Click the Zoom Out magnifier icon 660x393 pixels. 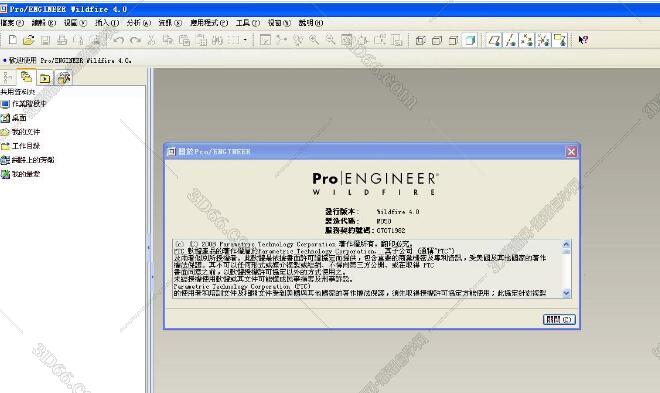tap(330, 40)
